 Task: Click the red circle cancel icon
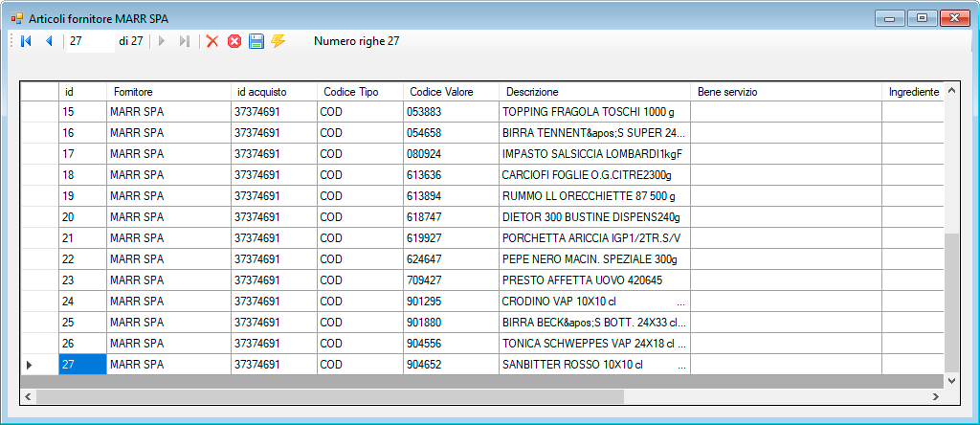(x=234, y=41)
